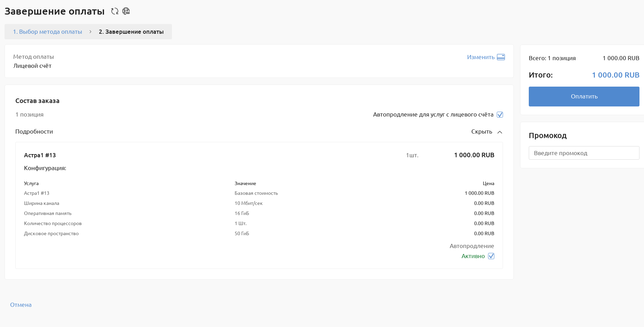Click the Промокод heading
This screenshot has width=644, height=327.
[x=548, y=135]
